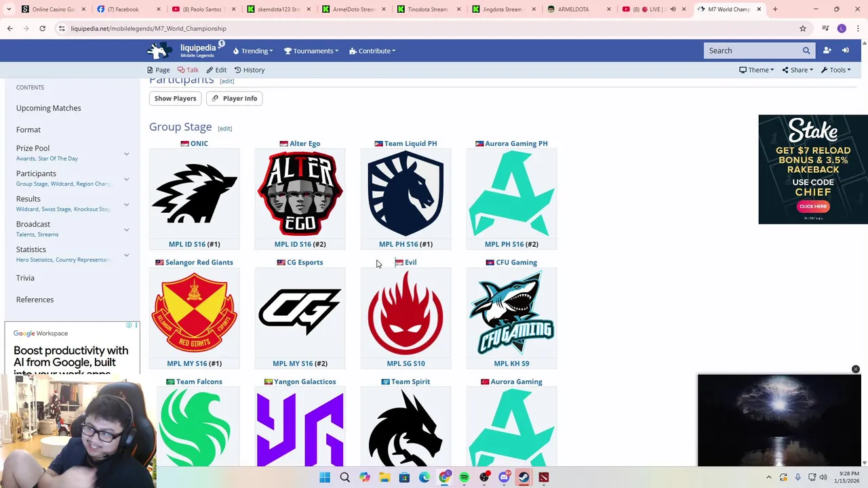The height and width of the screenshot is (488, 868).
Task: Open Windows taskbar search
Action: (x=344, y=477)
